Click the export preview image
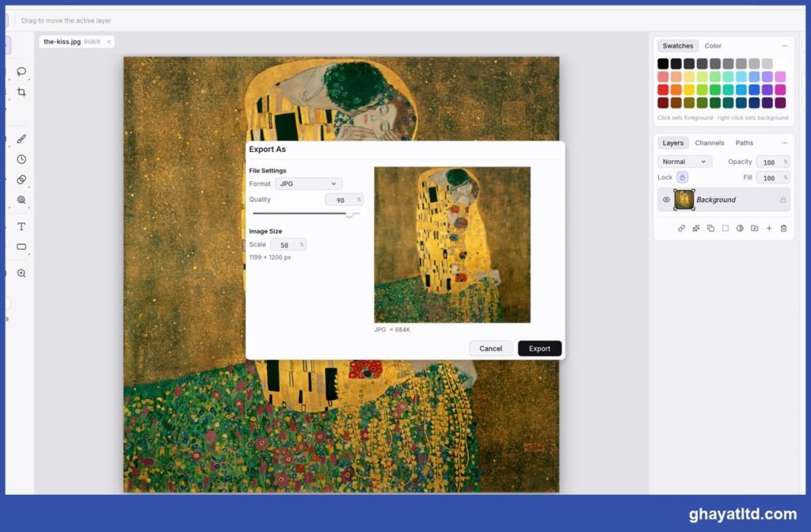 point(452,245)
